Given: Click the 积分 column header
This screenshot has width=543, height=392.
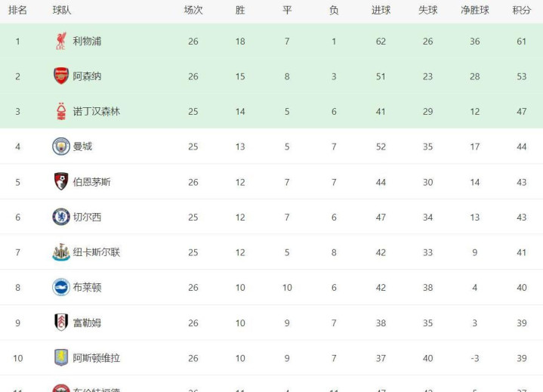Looking at the screenshot, I should click(521, 10).
